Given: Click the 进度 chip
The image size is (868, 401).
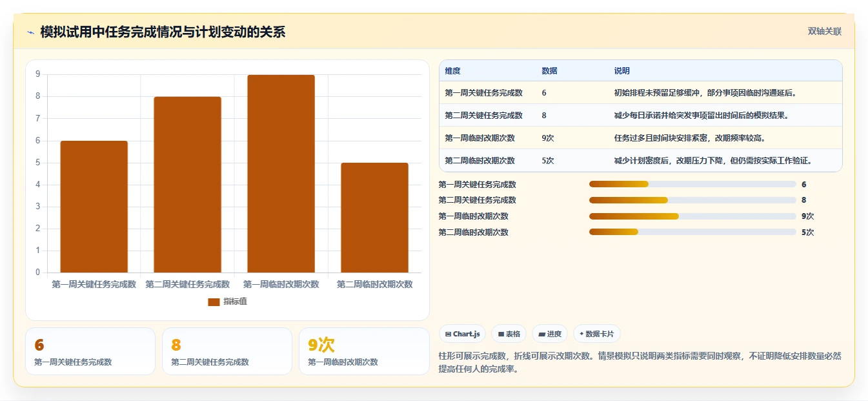Looking at the screenshot, I should pos(550,334).
